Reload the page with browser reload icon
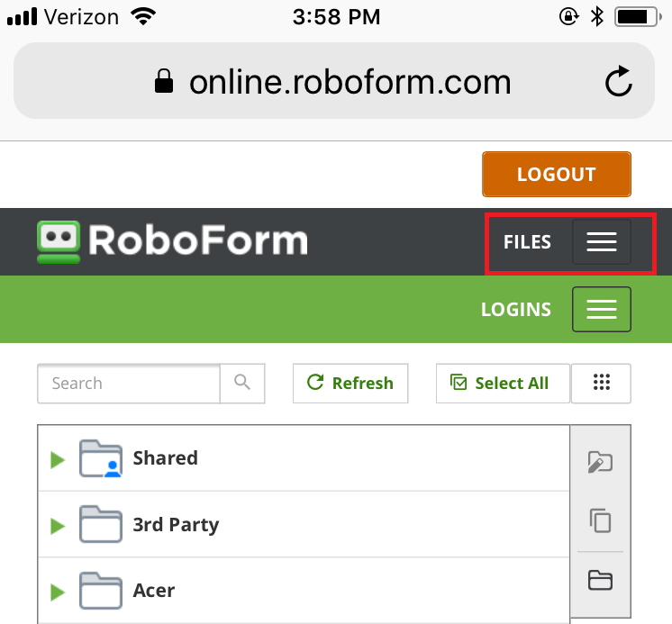This screenshot has height=624, width=672. tap(619, 81)
